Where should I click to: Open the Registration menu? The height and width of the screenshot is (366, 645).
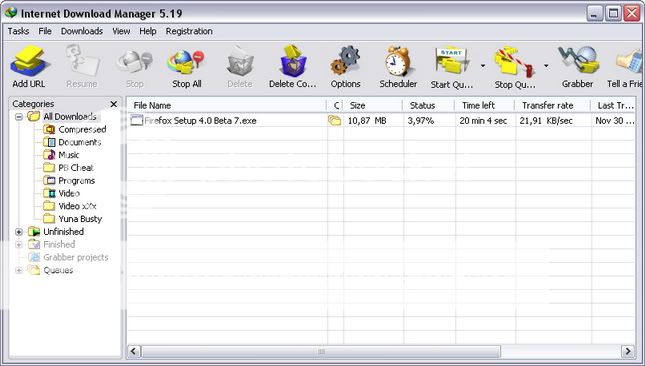(x=189, y=31)
